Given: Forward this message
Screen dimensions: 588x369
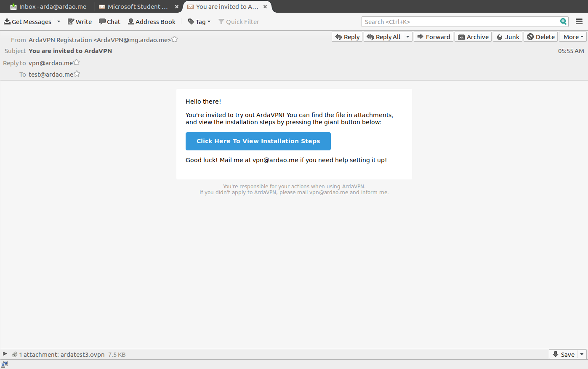Looking at the screenshot, I should (x=434, y=37).
